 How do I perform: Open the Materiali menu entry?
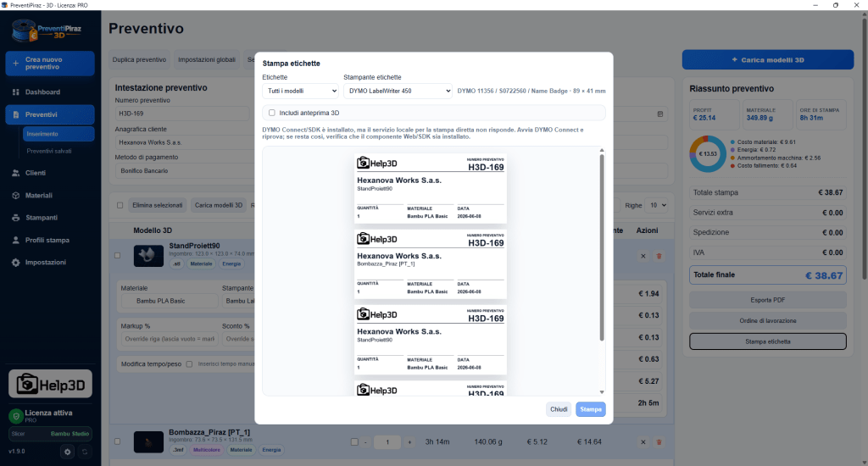click(x=50, y=196)
